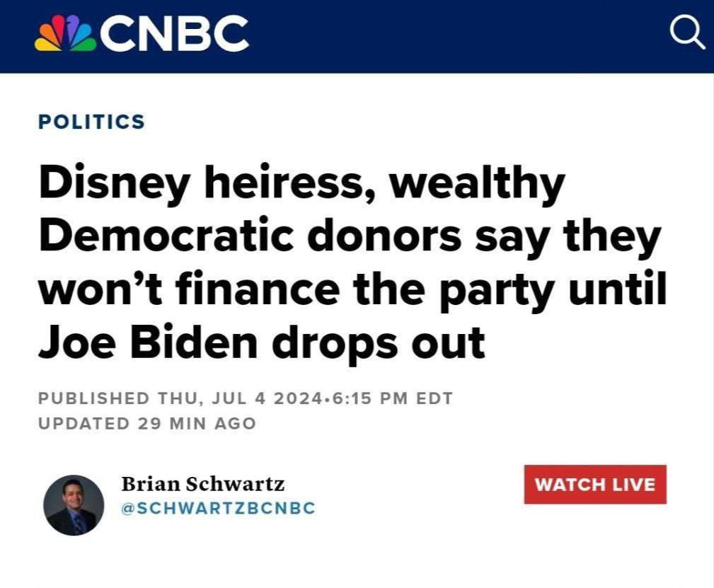This screenshot has width=714, height=588.
Task: Click Brian Schwartz's author photo
Action: tap(74, 505)
